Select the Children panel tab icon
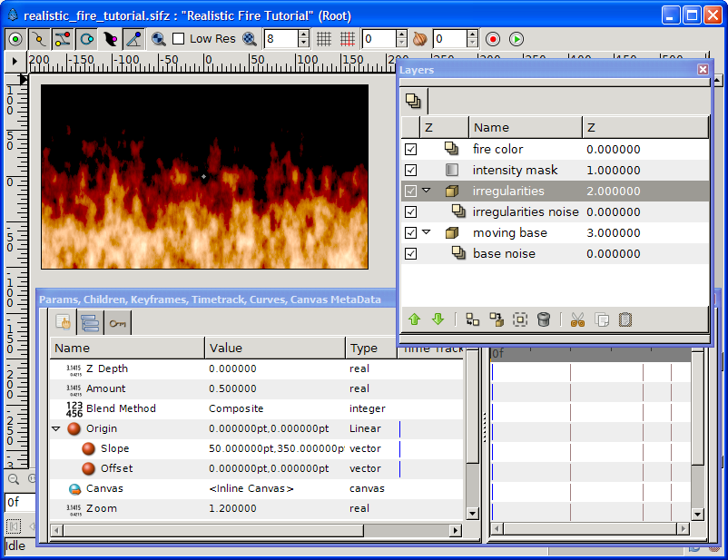Viewport: 728px width, 560px height. point(90,323)
